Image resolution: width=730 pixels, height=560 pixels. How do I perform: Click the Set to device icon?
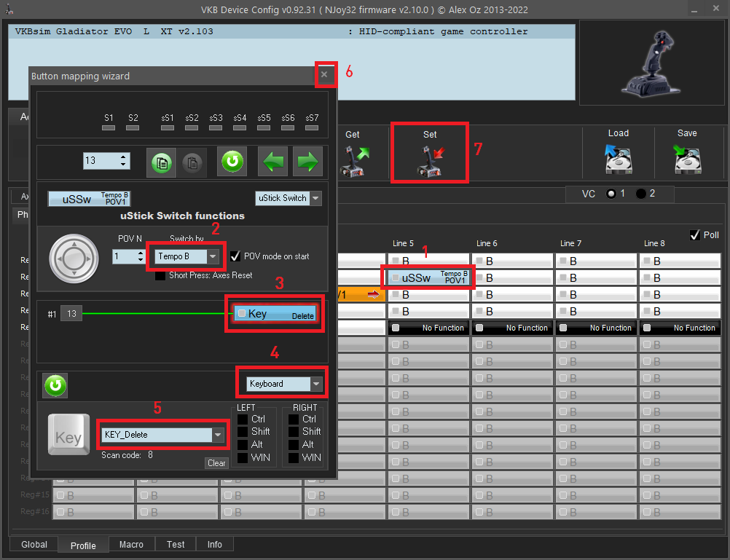click(x=430, y=159)
